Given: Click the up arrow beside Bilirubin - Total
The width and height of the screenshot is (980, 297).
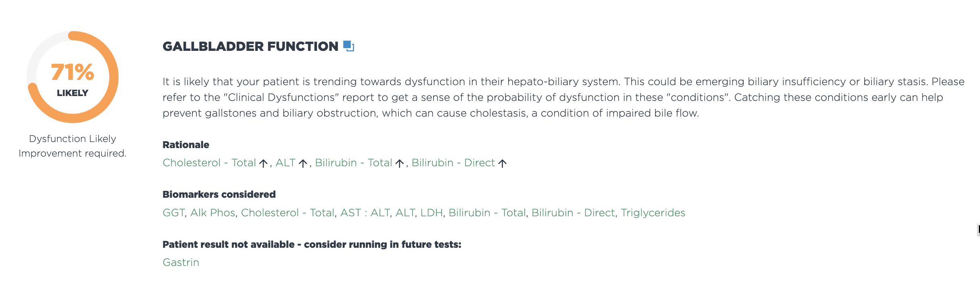Looking at the screenshot, I should [399, 163].
